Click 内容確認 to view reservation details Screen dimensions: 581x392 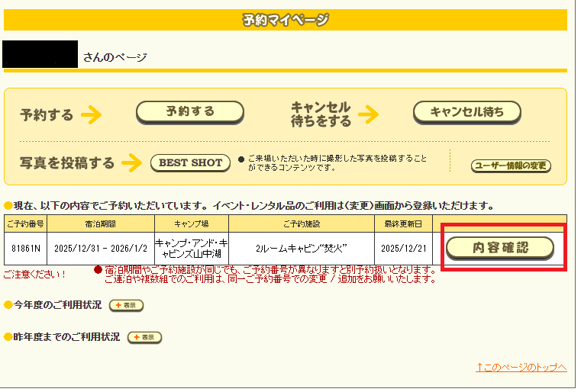pyautogui.click(x=499, y=248)
